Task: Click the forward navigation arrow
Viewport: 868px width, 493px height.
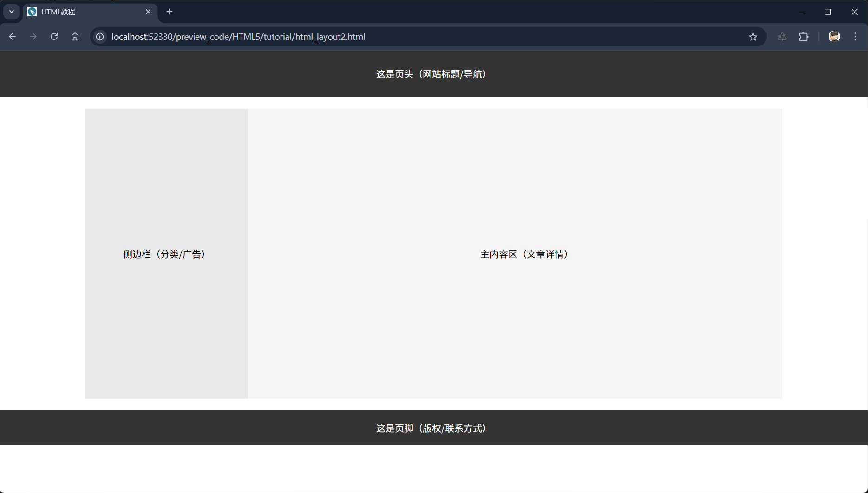Action: [33, 37]
